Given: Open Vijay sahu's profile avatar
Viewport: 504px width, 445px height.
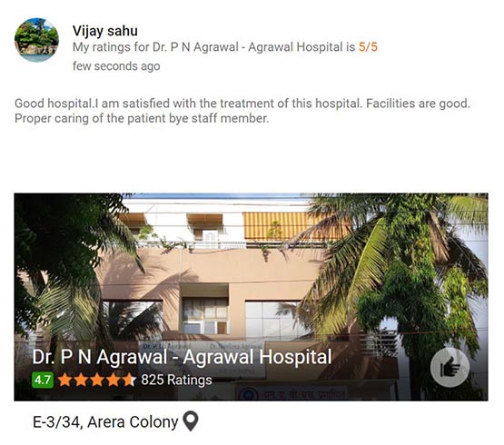Looking at the screenshot, I should point(36,40).
